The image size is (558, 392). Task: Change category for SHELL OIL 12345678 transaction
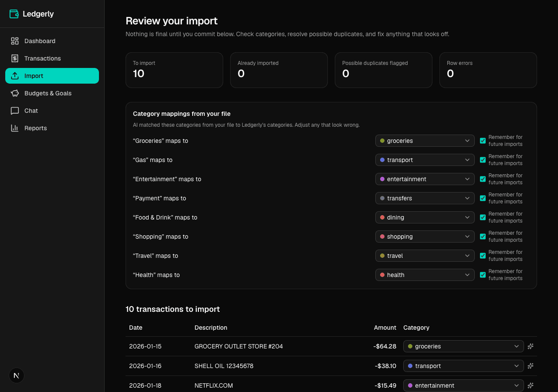[x=463, y=366]
